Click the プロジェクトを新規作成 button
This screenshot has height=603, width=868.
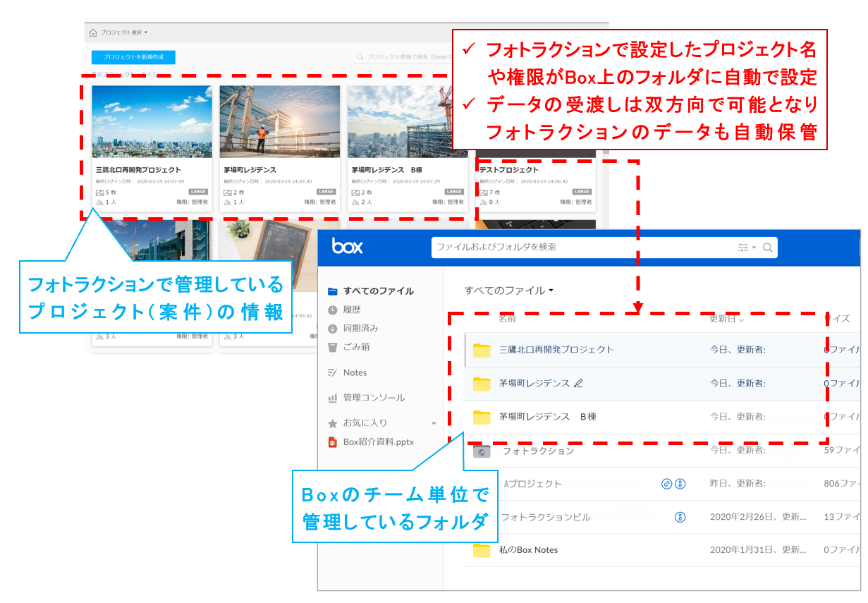click(133, 57)
